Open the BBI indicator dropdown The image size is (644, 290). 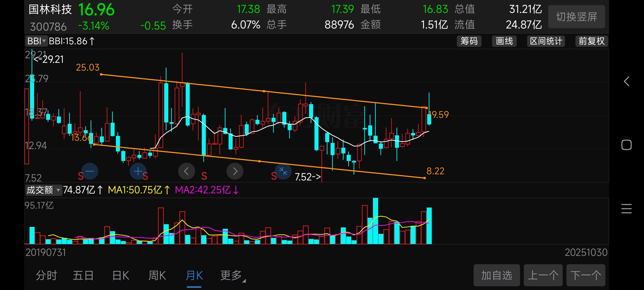click(x=36, y=41)
